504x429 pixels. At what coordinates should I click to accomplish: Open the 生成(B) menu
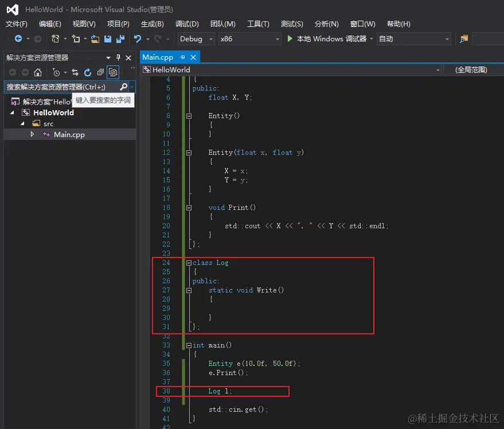tap(152, 24)
